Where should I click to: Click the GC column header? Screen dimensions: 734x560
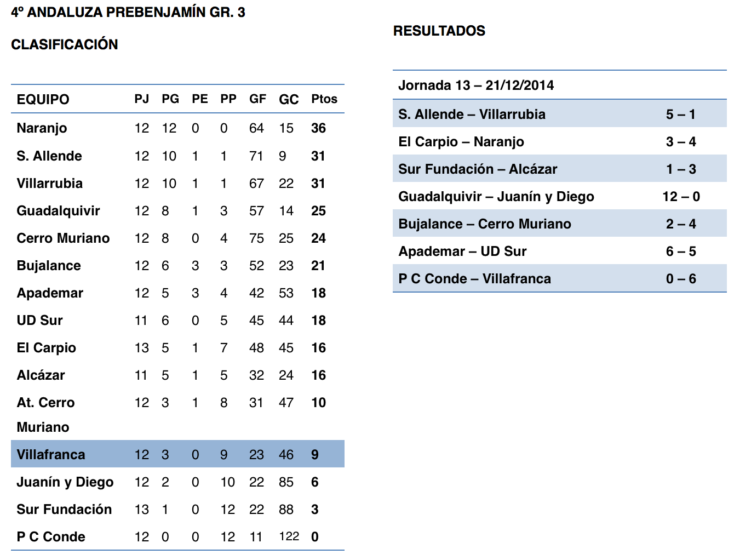[x=289, y=100]
